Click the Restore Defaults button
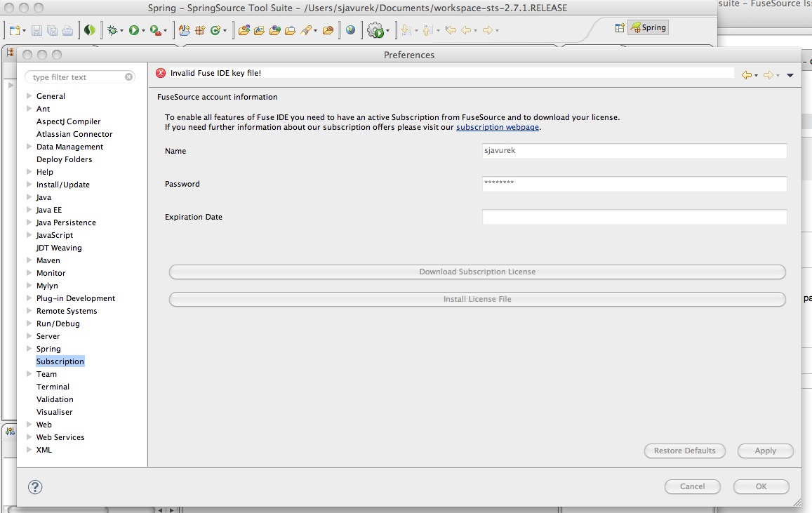The width and height of the screenshot is (812, 513). point(684,451)
